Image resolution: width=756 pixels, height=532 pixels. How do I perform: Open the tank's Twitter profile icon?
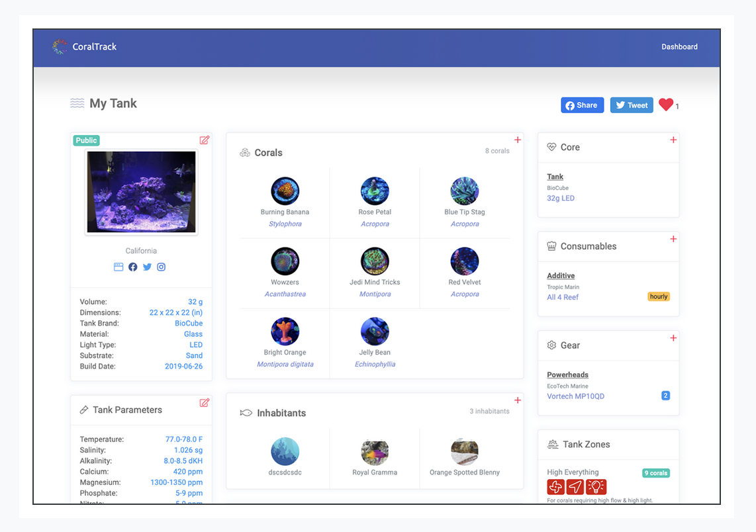click(147, 267)
